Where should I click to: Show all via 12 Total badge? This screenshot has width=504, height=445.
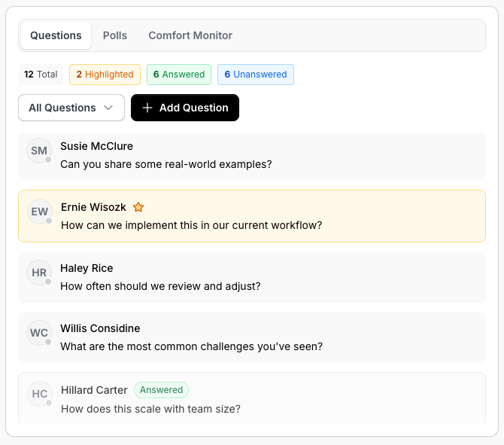pyautogui.click(x=41, y=75)
